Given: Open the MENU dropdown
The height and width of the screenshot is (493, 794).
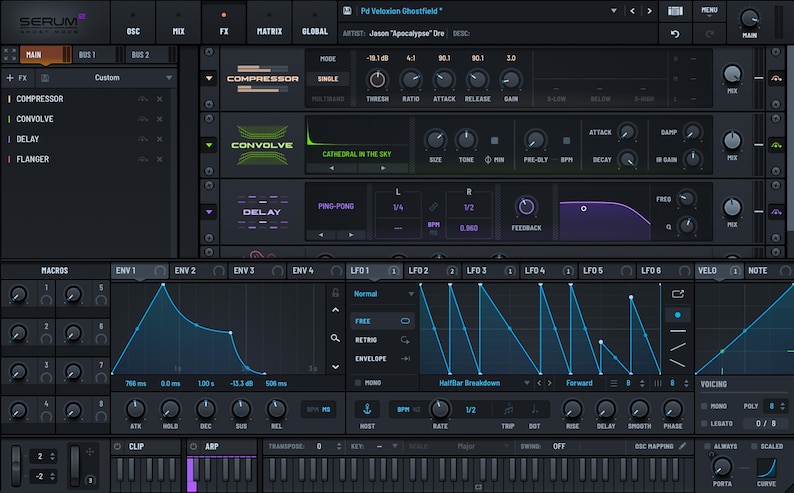Looking at the screenshot, I should point(709,11).
